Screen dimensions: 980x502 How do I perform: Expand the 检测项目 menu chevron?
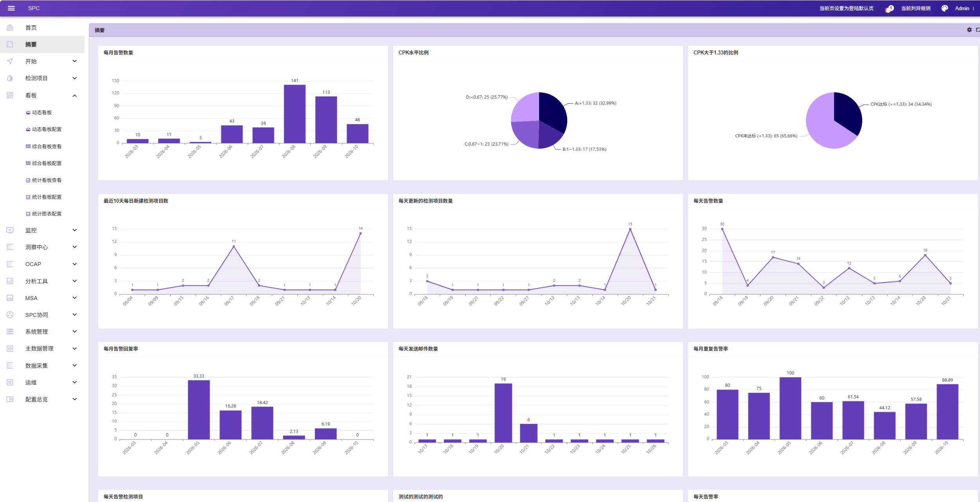click(75, 78)
